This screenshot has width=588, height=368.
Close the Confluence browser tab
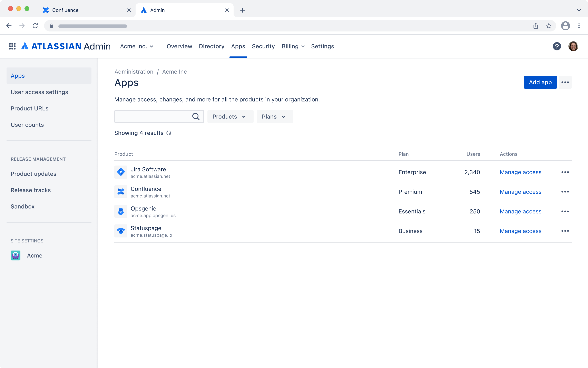(x=129, y=10)
